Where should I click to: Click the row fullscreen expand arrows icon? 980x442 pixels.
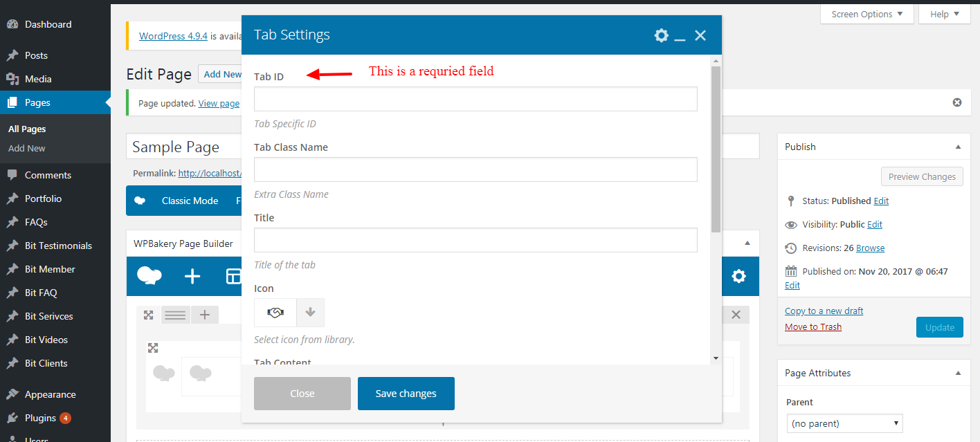pos(148,315)
